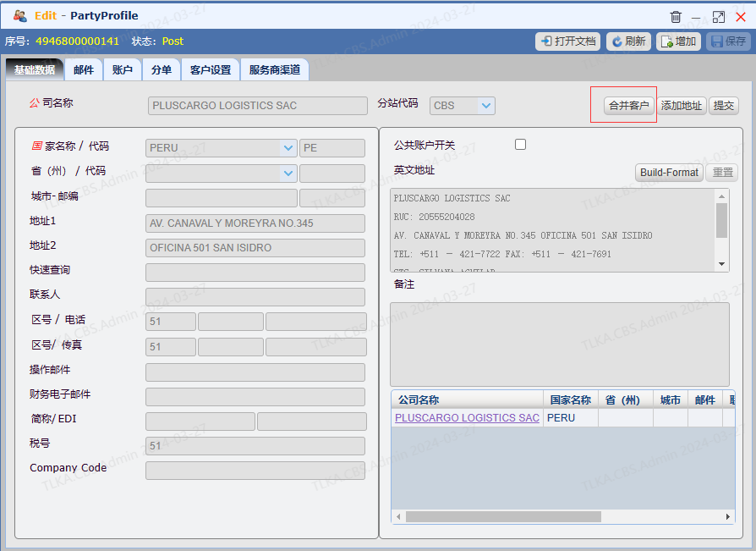Viewport: 756px width, 551px height.
Task: Click the trash delete icon in title bar
Action: coord(676,17)
